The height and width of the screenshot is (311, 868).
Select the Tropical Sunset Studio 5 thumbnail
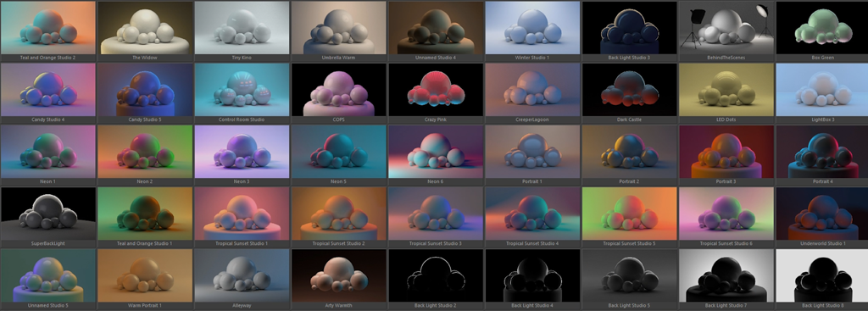coord(630,214)
